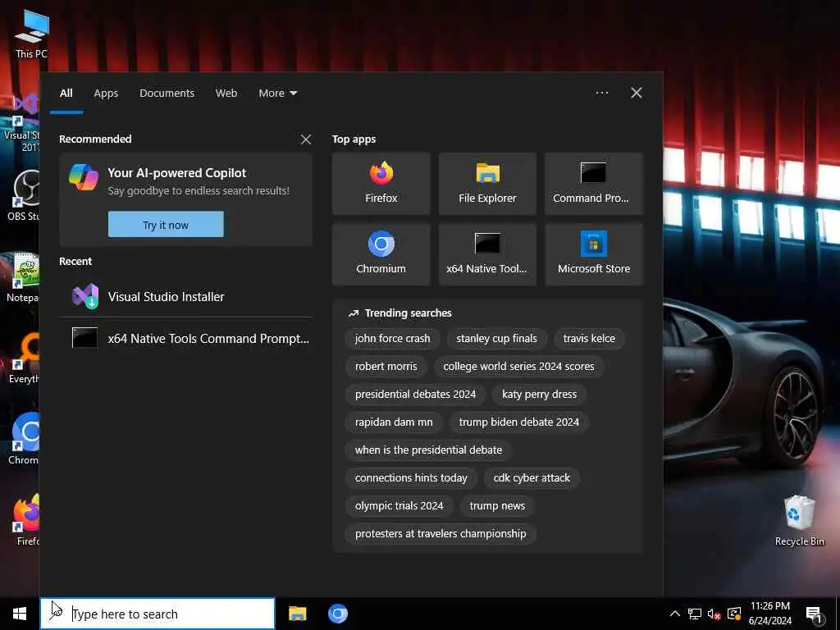The image size is (840, 630).
Task: Open x64 Native Tools tile in Top apps
Action: tap(487, 254)
